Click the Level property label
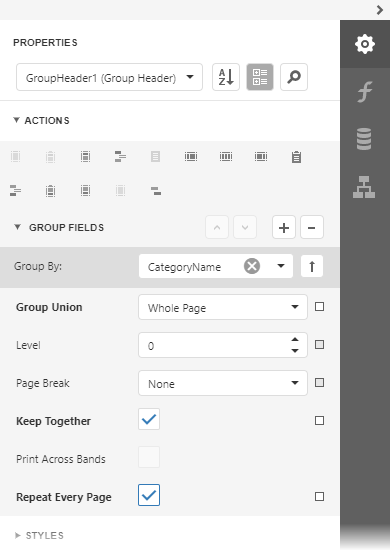This screenshot has height=551, width=390. click(28, 345)
